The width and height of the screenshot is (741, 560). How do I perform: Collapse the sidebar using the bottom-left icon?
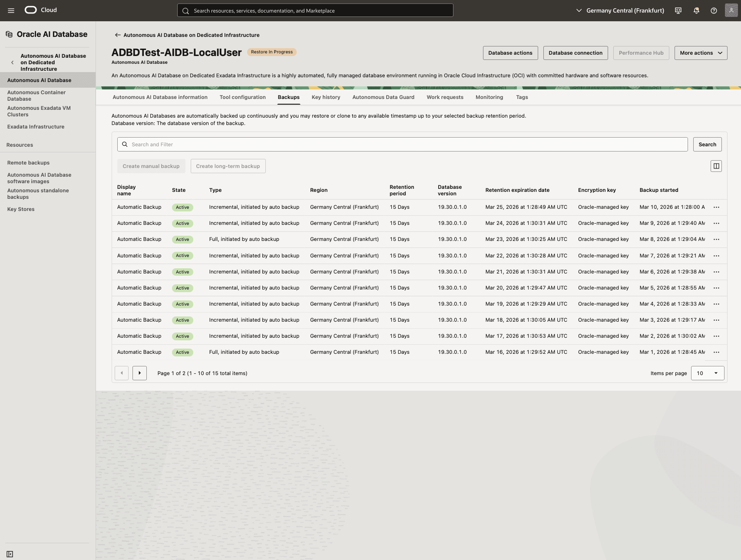pos(10,554)
